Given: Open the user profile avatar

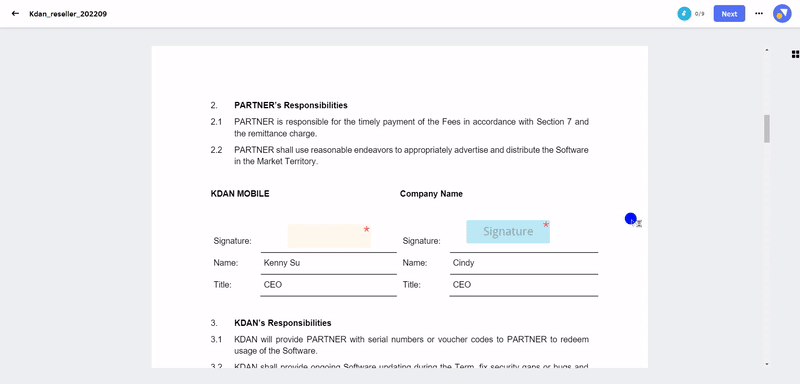Looking at the screenshot, I should 782,14.
